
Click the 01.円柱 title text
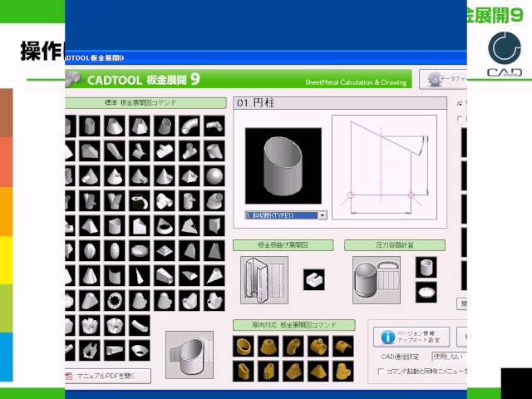[x=255, y=103]
